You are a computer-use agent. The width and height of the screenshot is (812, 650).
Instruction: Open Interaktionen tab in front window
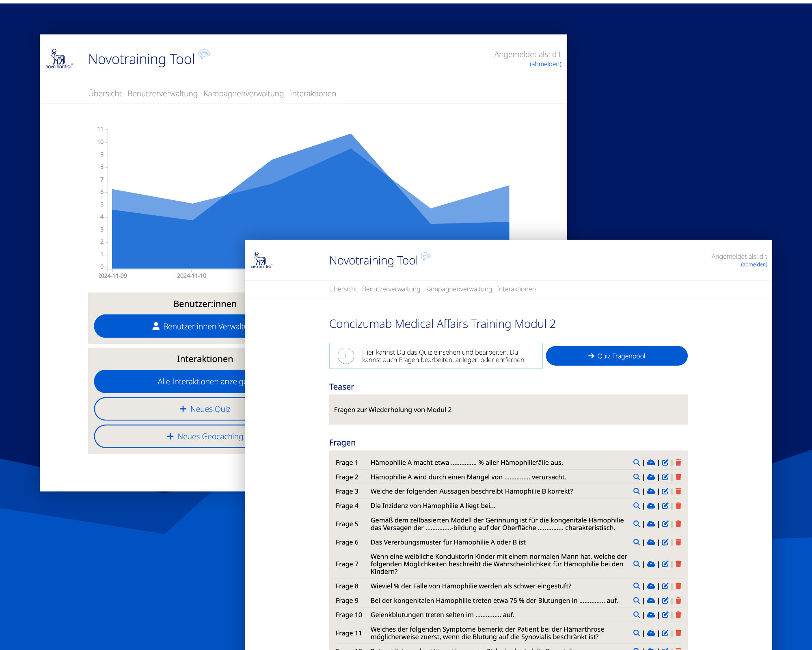(x=516, y=289)
